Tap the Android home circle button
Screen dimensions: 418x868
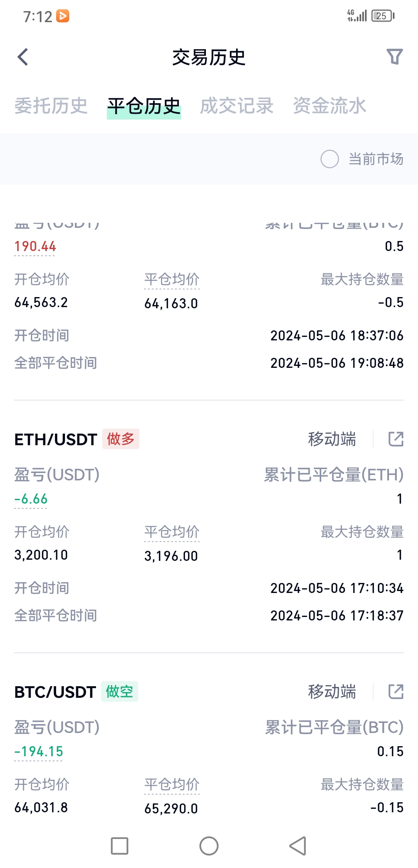(x=209, y=846)
